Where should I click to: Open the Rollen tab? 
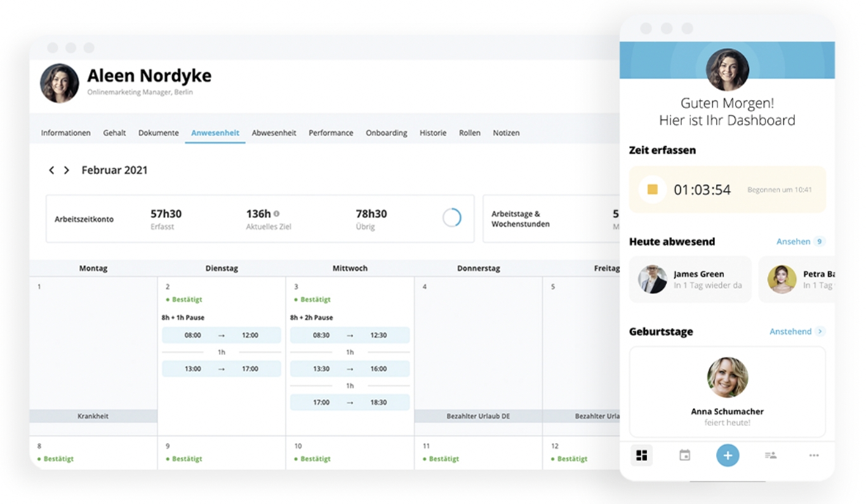(x=470, y=133)
